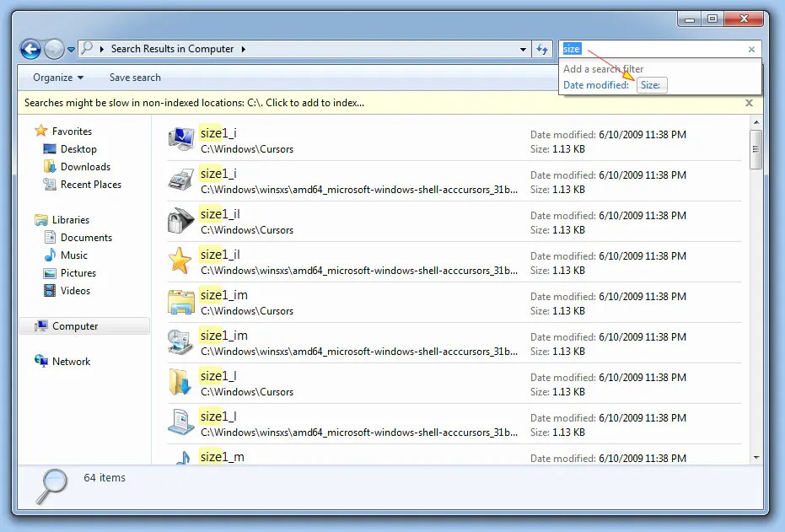Click the Pictures library icon

(50, 273)
